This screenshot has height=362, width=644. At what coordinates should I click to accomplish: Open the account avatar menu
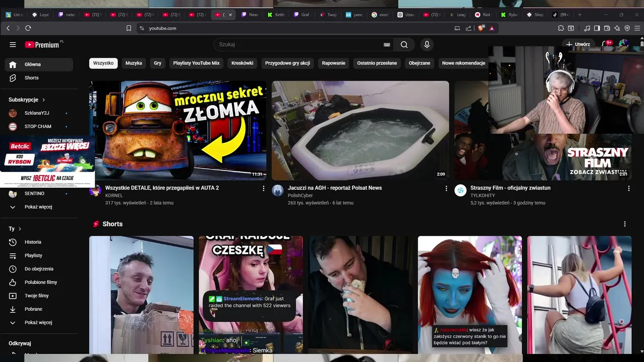(624, 44)
